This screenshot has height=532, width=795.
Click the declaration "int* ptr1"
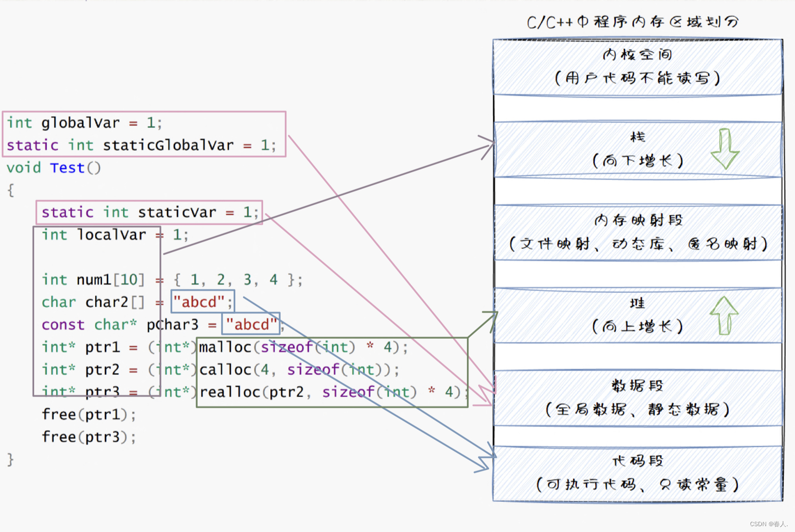pyautogui.click(x=81, y=347)
